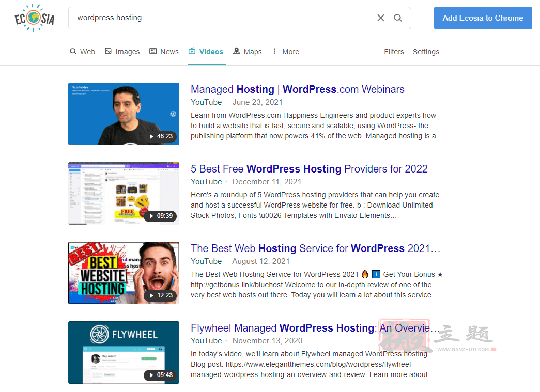Click the Ecosia logo
This screenshot has width=540, height=392.
tap(34, 18)
